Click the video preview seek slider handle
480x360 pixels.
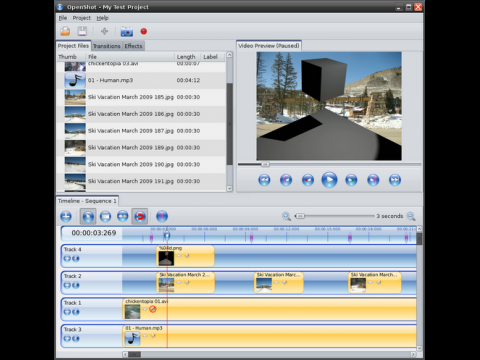(x=265, y=164)
